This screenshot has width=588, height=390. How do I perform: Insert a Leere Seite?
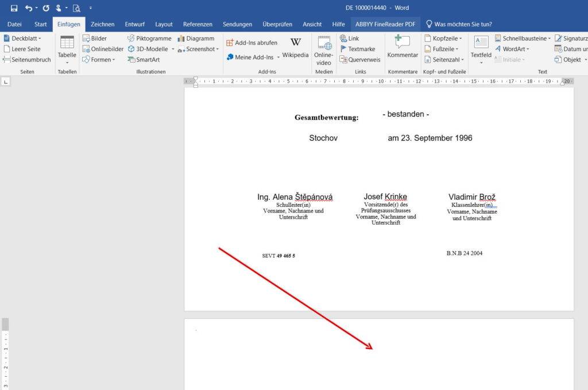pyautogui.click(x=22, y=49)
